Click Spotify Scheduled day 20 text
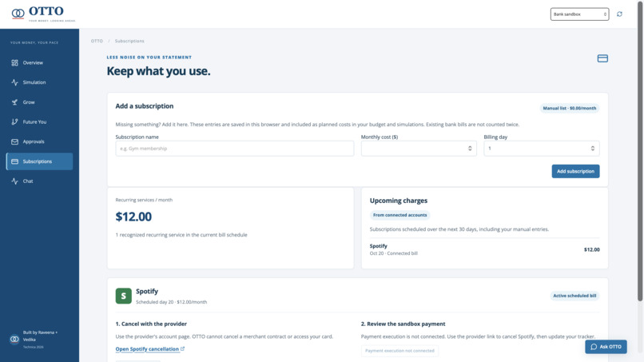Viewport: 644px width, 362px height. tap(171, 302)
